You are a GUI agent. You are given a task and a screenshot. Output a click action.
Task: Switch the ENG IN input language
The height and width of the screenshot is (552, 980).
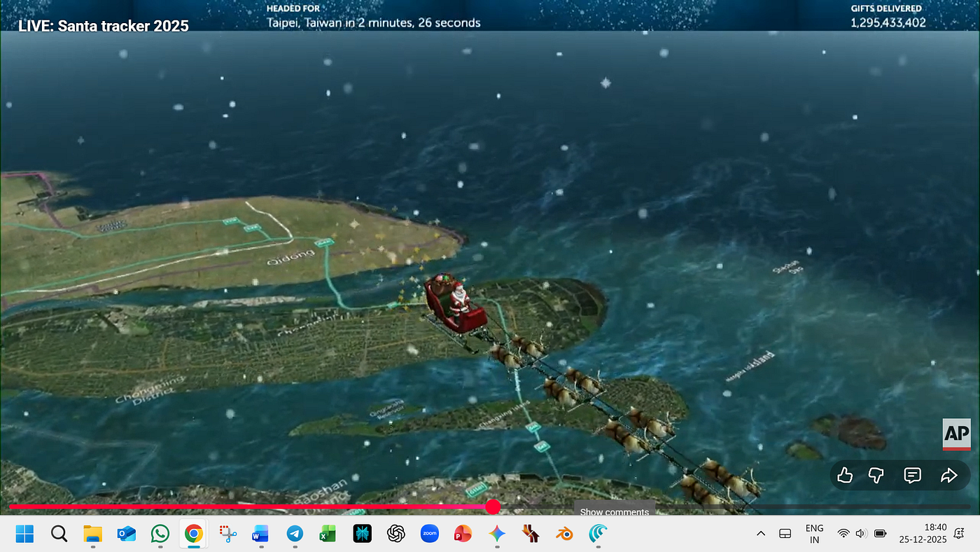click(815, 534)
